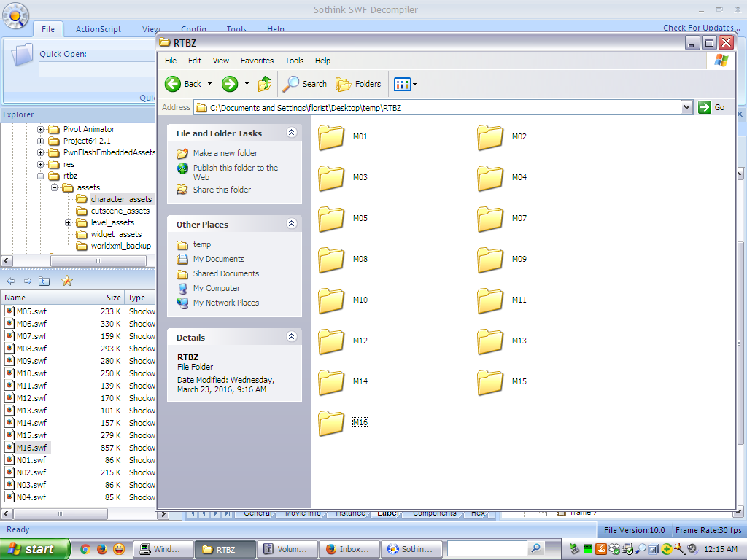Select the M07 folder icon
This screenshot has width=747, height=560.
click(x=490, y=219)
